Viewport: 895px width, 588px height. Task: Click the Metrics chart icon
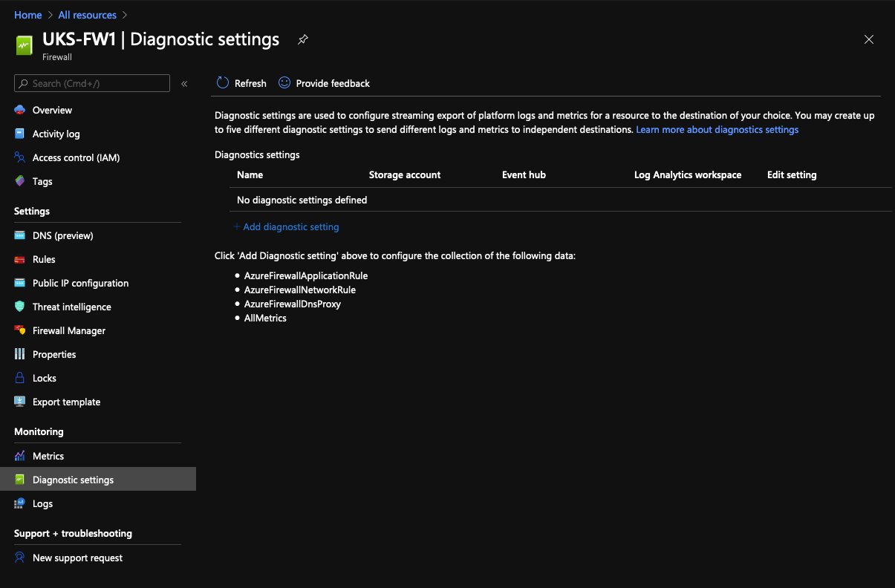point(20,456)
